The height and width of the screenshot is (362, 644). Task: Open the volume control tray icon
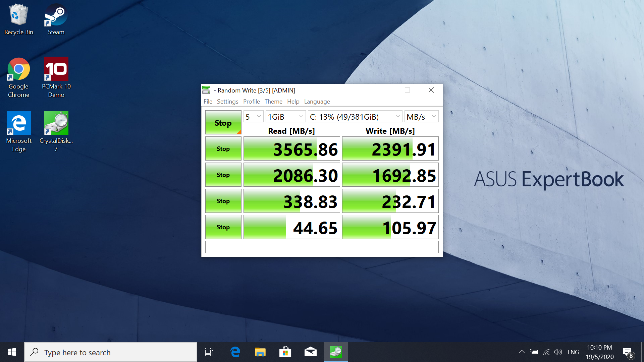point(558,352)
